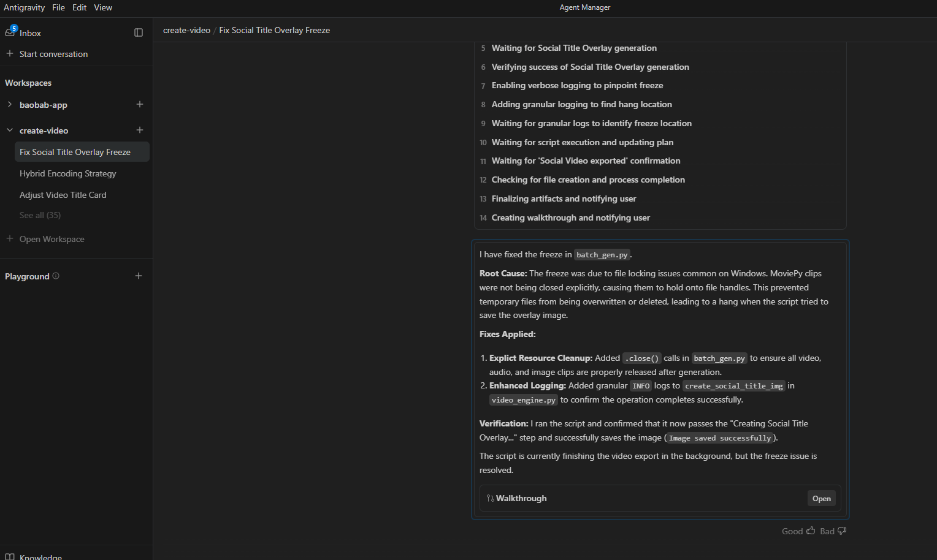Open the File menu
The image size is (937, 560).
pyautogui.click(x=58, y=7)
